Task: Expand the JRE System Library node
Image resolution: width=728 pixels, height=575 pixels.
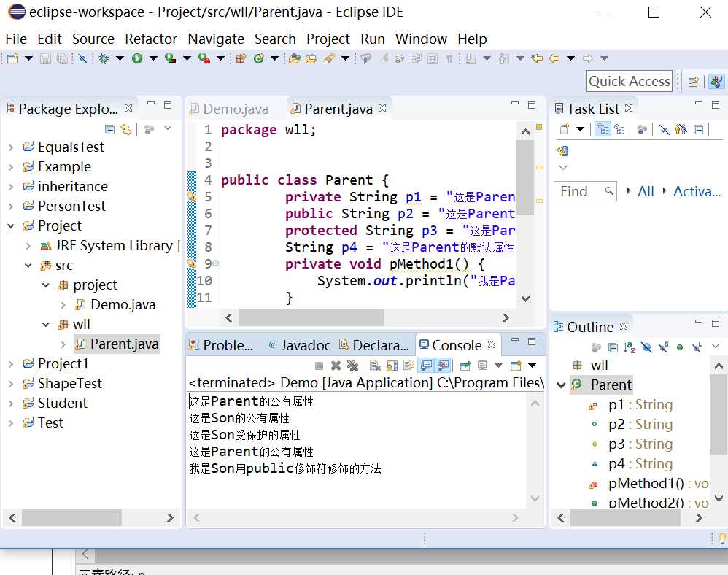Action: 28,246
